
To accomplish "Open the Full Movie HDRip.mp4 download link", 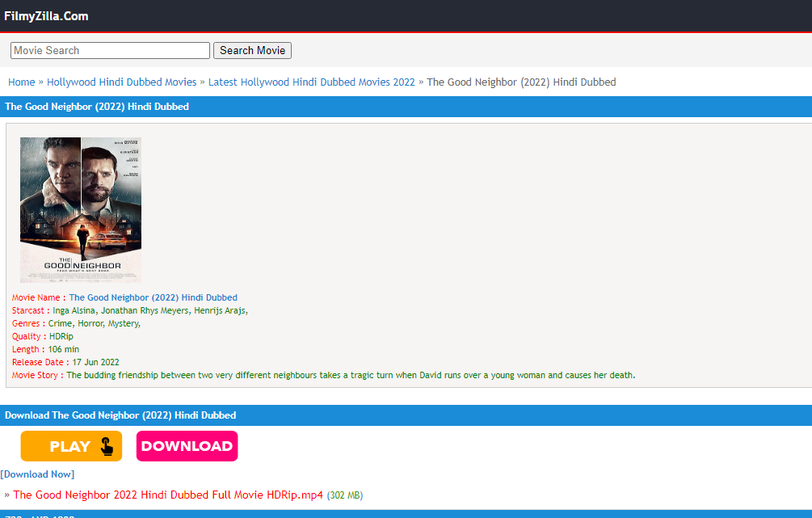I will point(168,495).
